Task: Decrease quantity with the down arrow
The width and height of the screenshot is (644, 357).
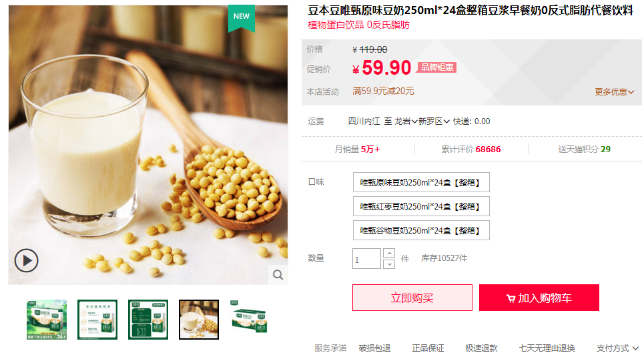Action: pos(389,264)
